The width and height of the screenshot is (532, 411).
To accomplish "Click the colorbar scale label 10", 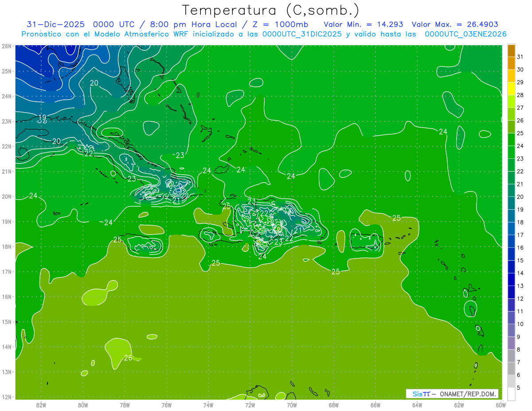I will click(x=520, y=324).
